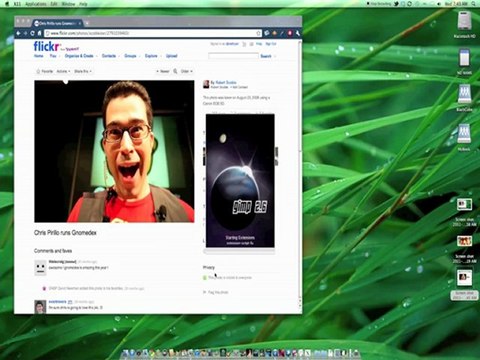Screen dimensions: 480x360
Task: Mark the photo as Favorite
Action: coord(44,71)
